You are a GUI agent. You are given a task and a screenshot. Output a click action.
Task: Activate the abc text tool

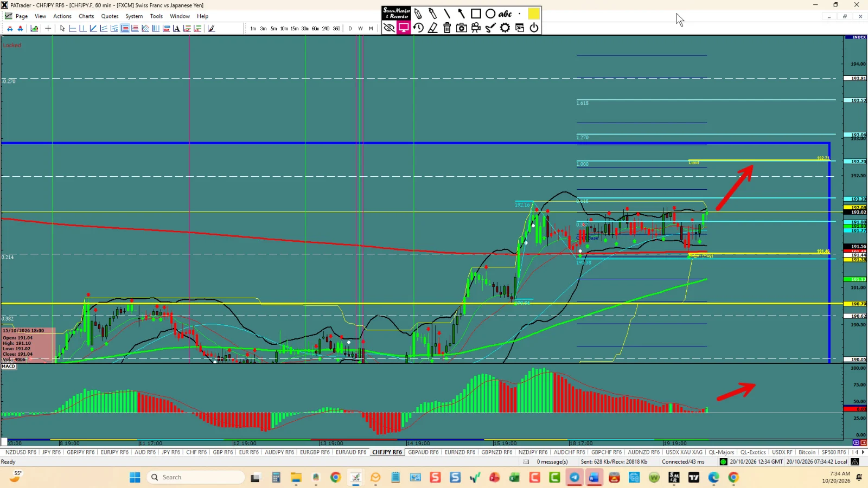[x=505, y=14]
